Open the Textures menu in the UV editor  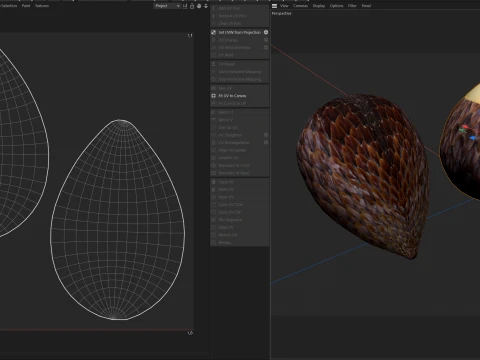click(x=42, y=6)
